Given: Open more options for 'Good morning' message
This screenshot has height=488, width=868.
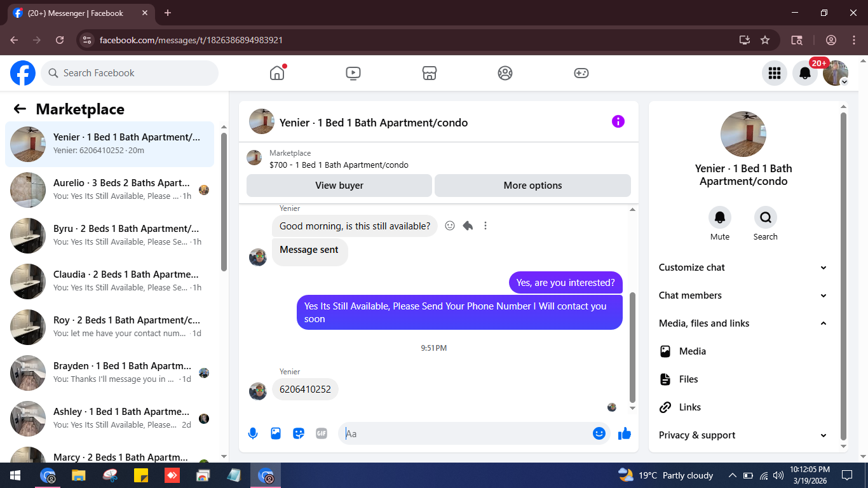Looking at the screenshot, I should 485,226.
